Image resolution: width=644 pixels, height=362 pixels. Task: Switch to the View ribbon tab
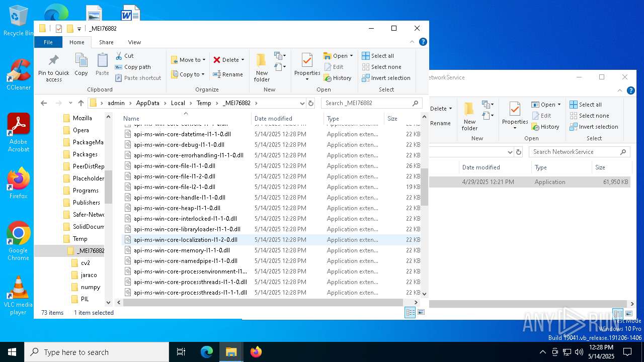click(134, 42)
